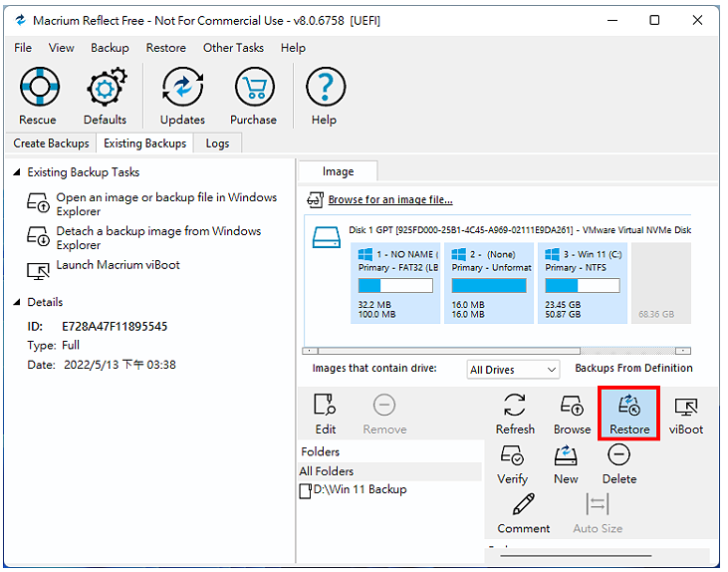
Task: Select partition 3 Win 11 (C:) NTFS
Action: (x=583, y=283)
